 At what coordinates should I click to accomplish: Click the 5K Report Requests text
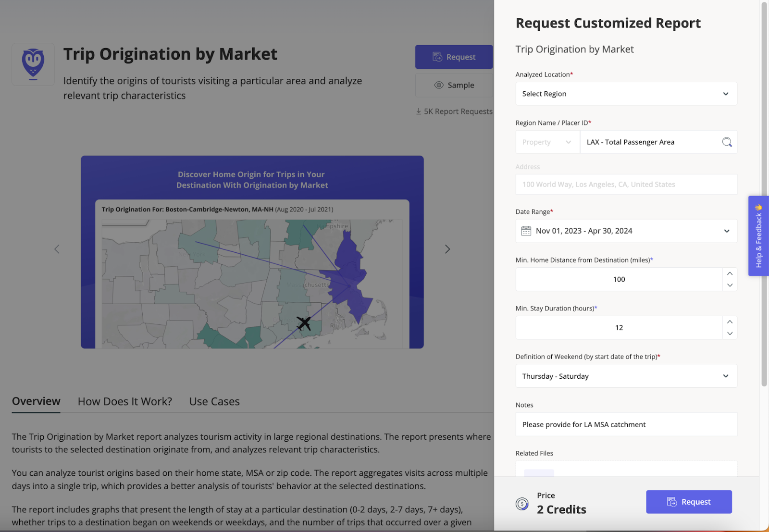tap(458, 111)
